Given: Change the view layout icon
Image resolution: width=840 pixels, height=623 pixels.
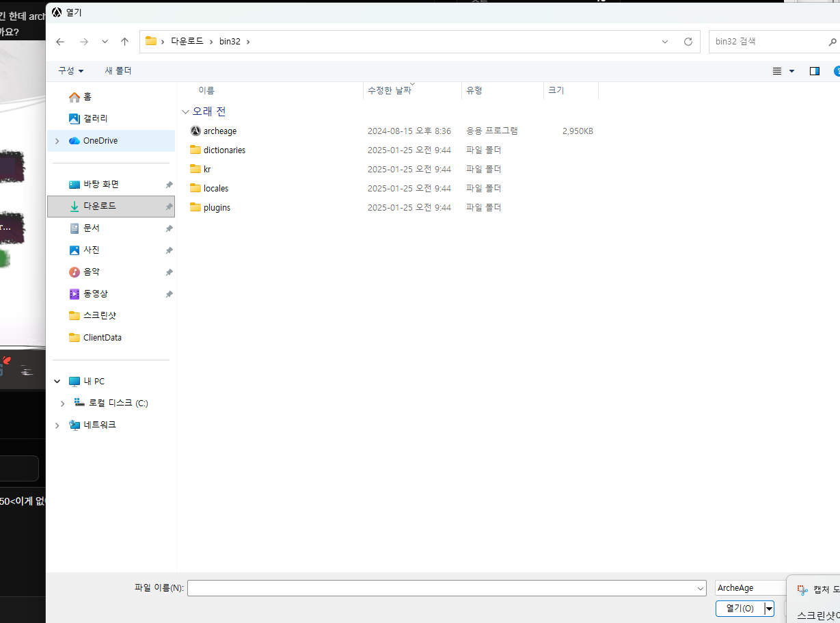Looking at the screenshot, I should 777,71.
